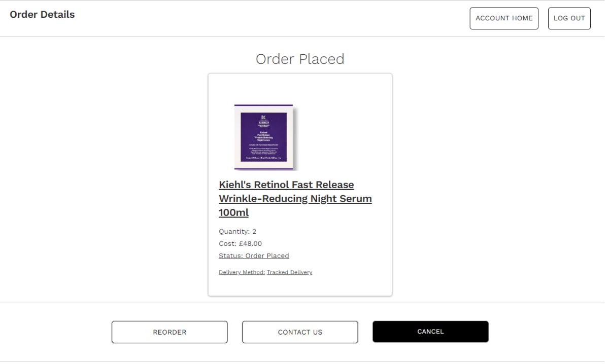Click the Order Details page title
This screenshot has height=364, width=609.
coord(42,15)
